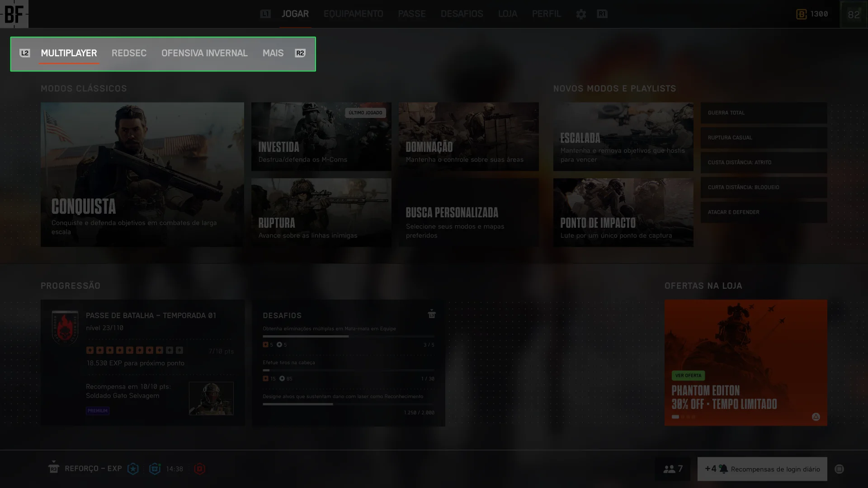
Task: Click the red XP booster hexagon icon
Action: [199, 469]
